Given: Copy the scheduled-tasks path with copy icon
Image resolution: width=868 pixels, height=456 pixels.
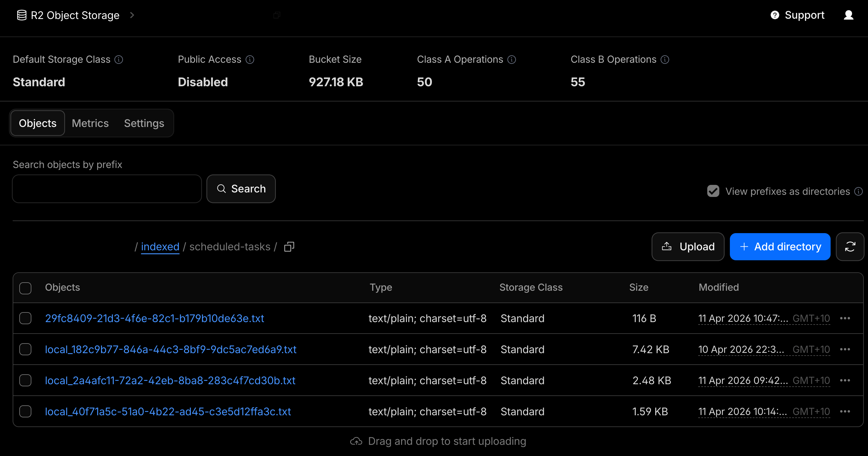Looking at the screenshot, I should click(289, 247).
